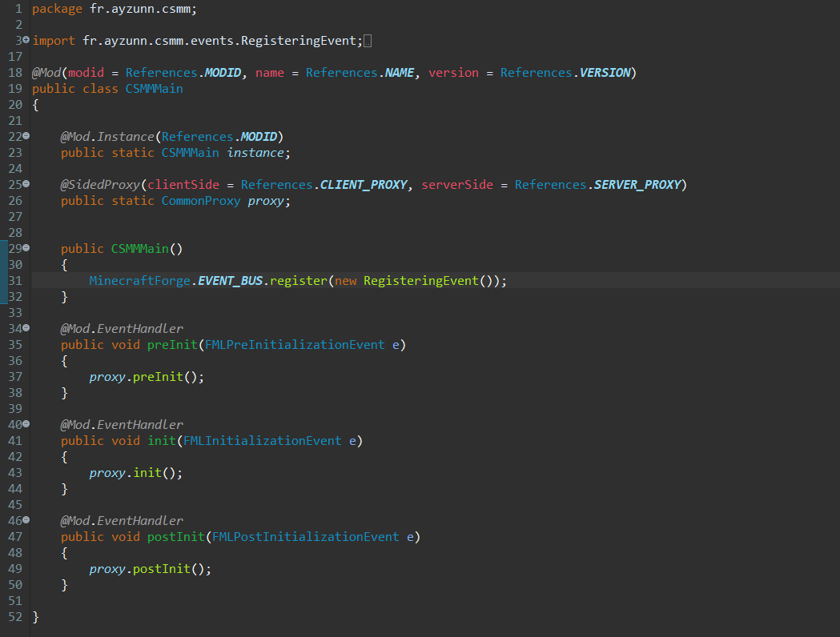Viewport: 840px width, 637px height.
Task: Click line number 19 in the gutter
Action: pyautogui.click(x=15, y=89)
